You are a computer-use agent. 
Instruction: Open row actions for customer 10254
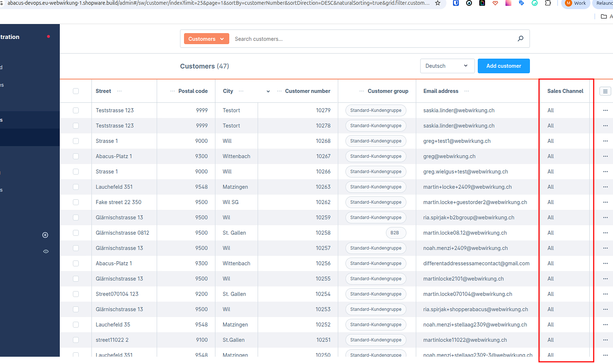[605, 294]
